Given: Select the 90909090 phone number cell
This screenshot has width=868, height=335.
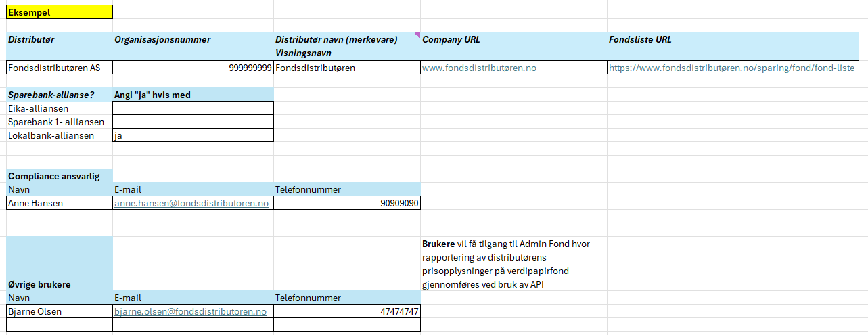Looking at the screenshot, I should [x=347, y=203].
